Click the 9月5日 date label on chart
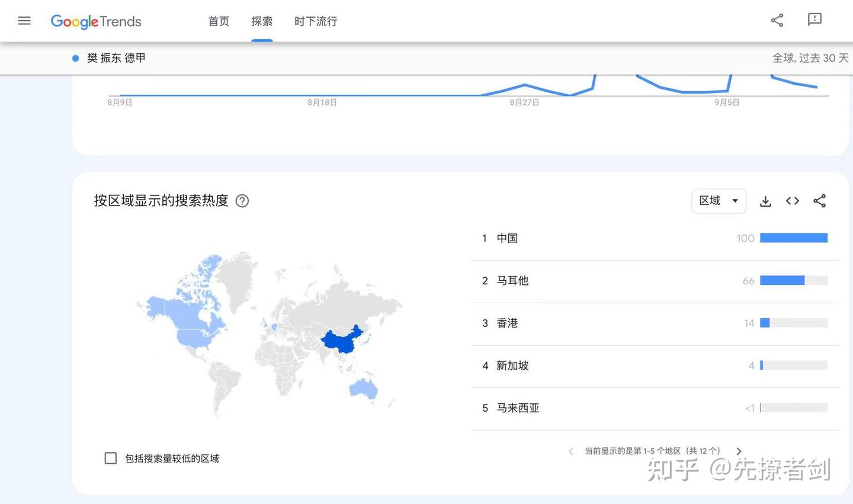Screen dimensions: 853x504 coord(727,102)
